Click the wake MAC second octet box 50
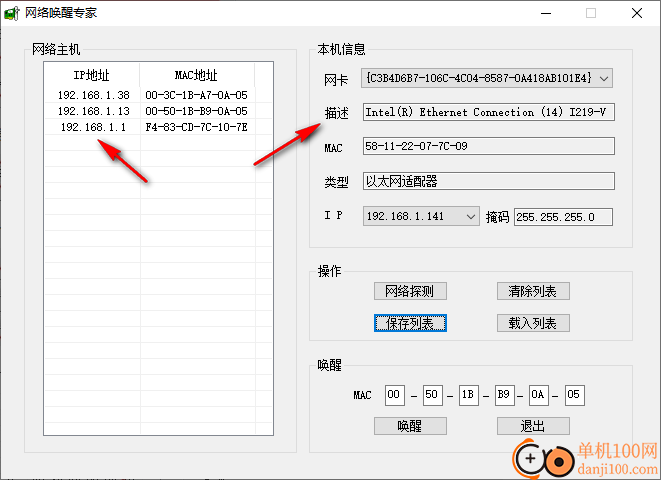Viewport: 661px width, 480px height. 433,395
